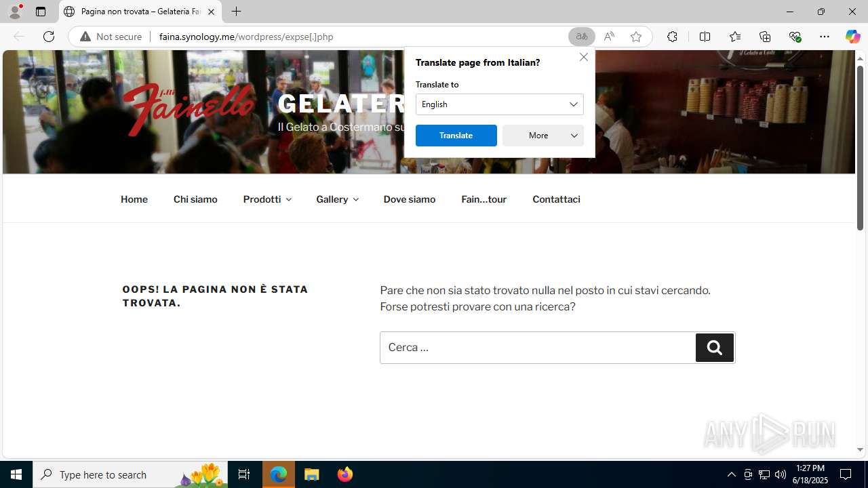Launch Firefox from the taskbar
This screenshot has width=868, height=488.
coord(345,474)
